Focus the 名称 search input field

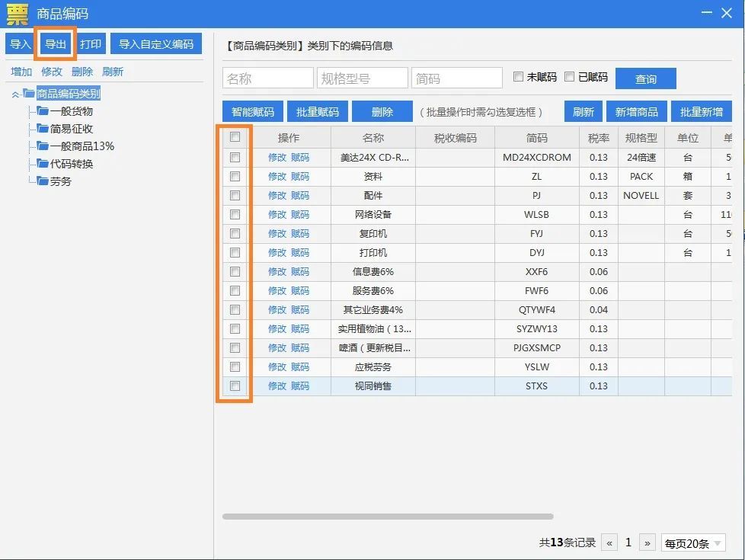point(268,78)
